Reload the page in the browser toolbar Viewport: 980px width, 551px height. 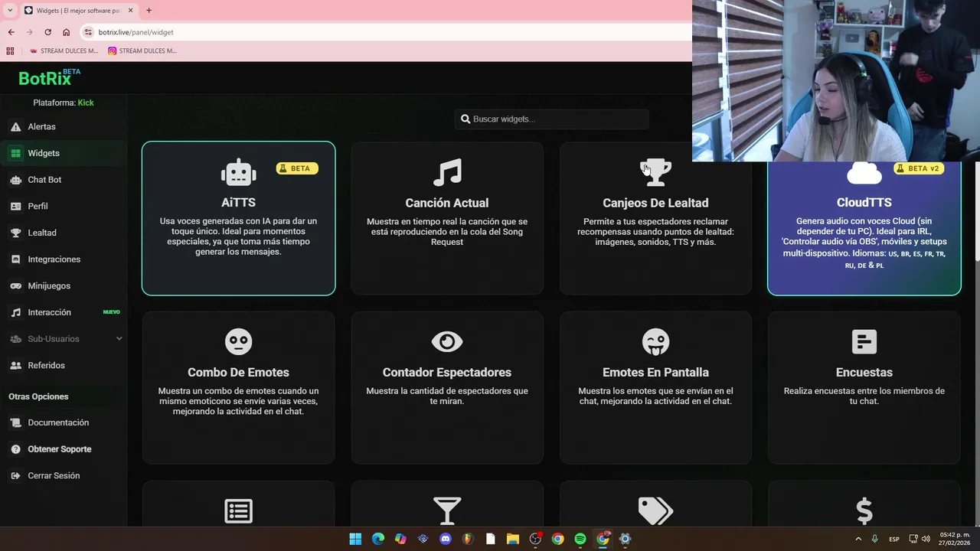[47, 32]
